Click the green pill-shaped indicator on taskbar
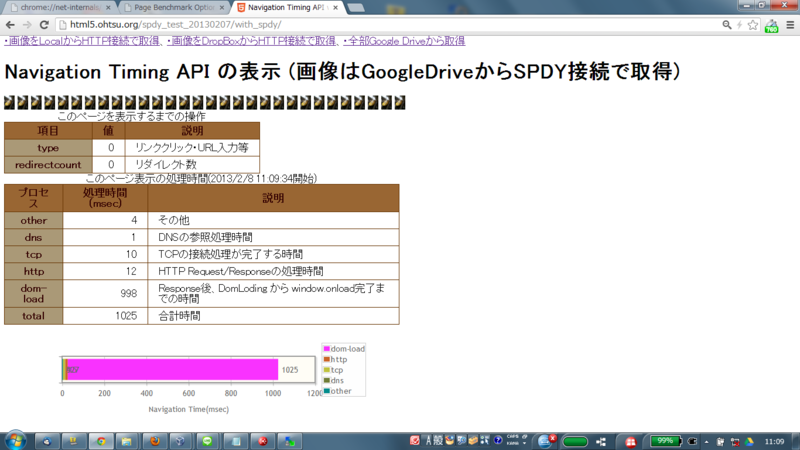This screenshot has width=800, height=450. (x=575, y=442)
